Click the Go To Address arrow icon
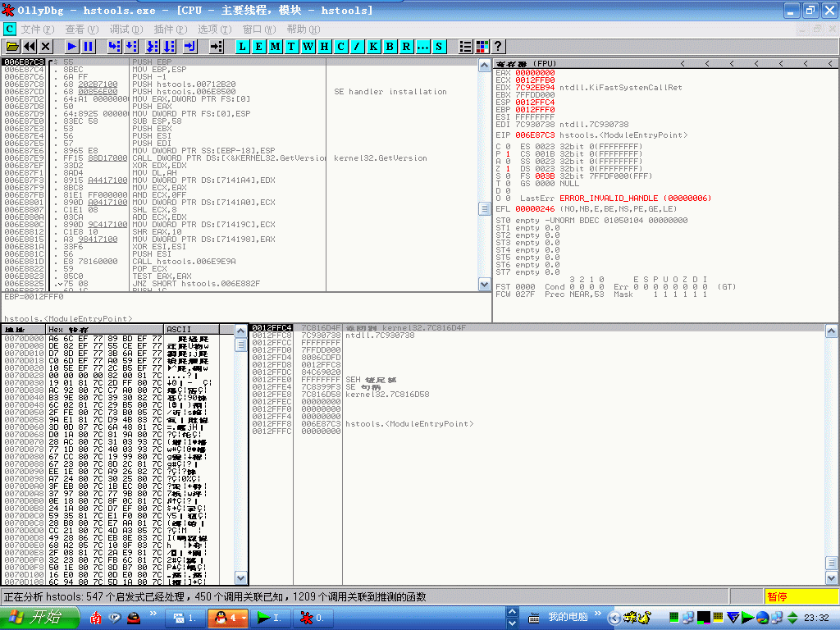Image resolution: width=840 pixels, height=630 pixels. (216, 47)
